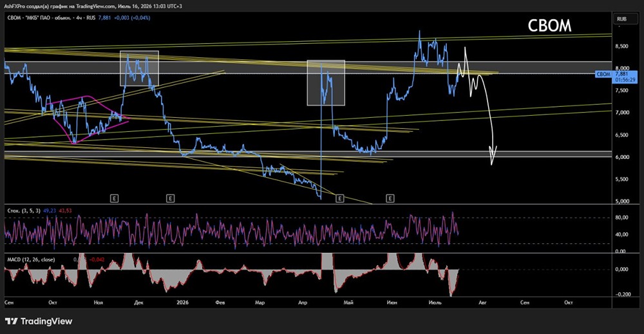Click the Авг label on the time axis

(x=482, y=303)
